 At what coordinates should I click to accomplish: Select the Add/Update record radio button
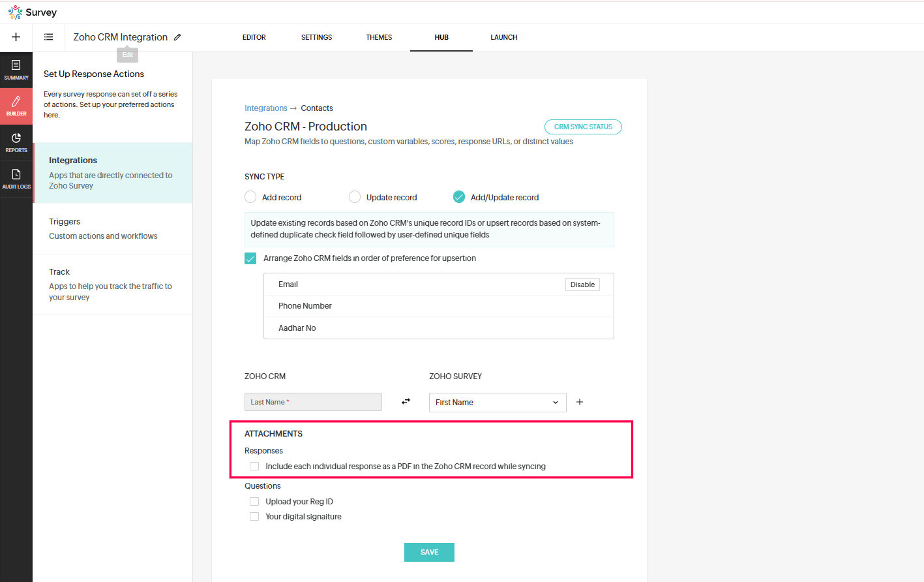459,197
